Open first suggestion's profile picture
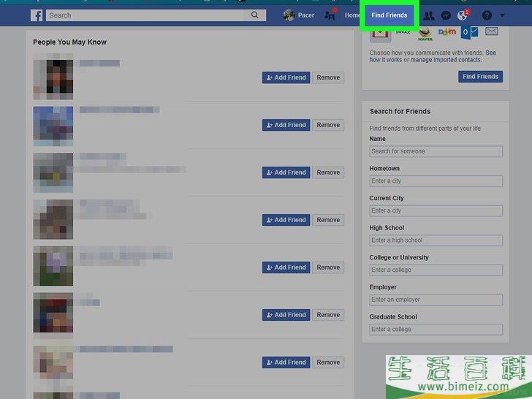Viewport: 532px width, 399px height. click(x=53, y=80)
